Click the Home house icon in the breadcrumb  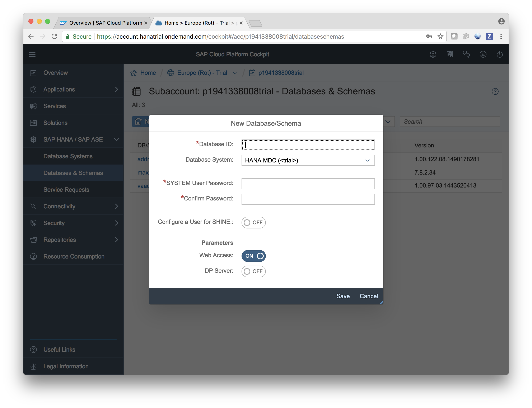point(134,73)
